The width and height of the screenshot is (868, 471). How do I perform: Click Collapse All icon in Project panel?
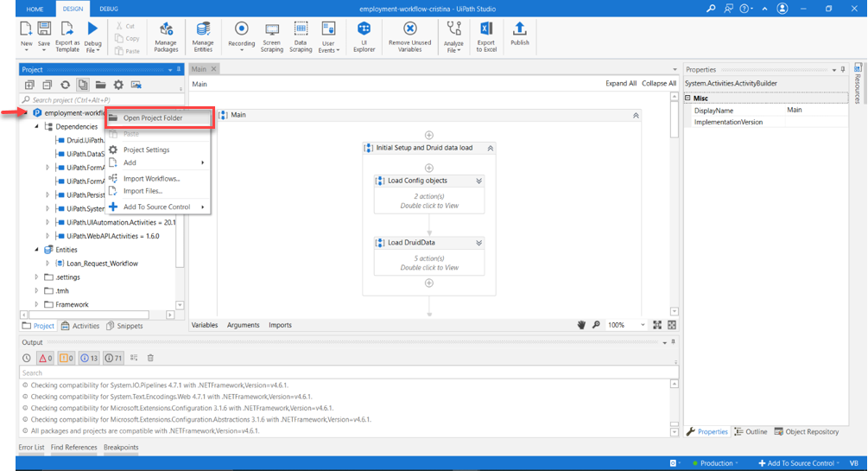point(48,85)
